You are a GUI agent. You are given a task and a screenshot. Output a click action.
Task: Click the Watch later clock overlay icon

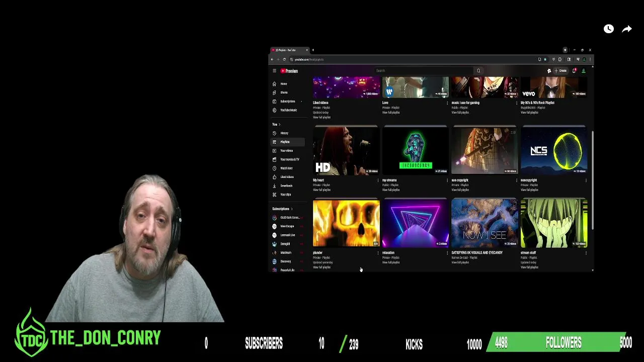click(609, 29)
